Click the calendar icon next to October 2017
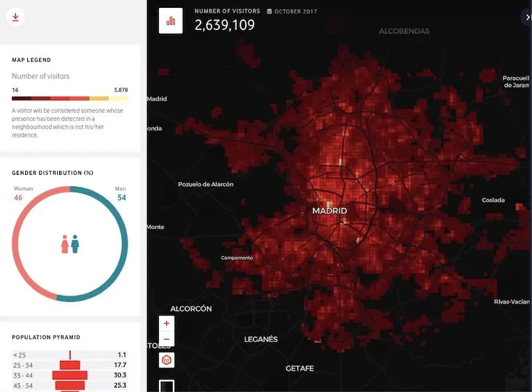This screenshot has height=392, width=532. click(x=268, y=11)
